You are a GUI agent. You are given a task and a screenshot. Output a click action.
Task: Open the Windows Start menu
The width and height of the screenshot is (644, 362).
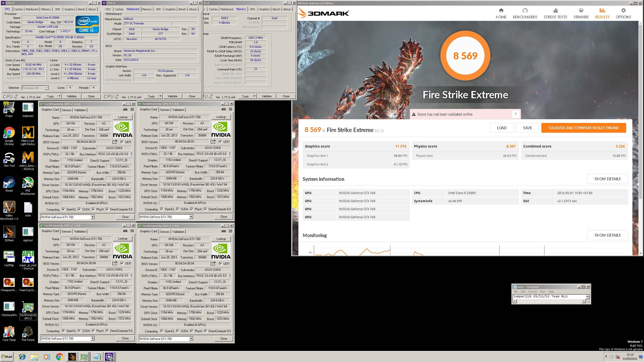click(7, 357)
